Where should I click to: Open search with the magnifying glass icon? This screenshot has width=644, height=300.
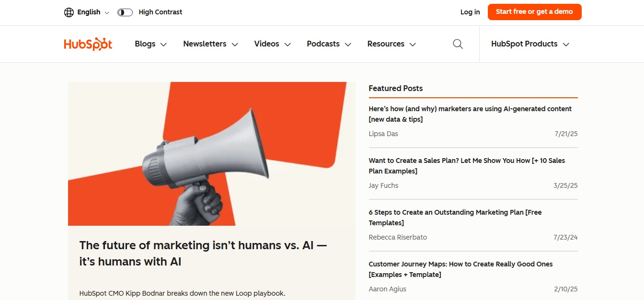pos(458,44)
